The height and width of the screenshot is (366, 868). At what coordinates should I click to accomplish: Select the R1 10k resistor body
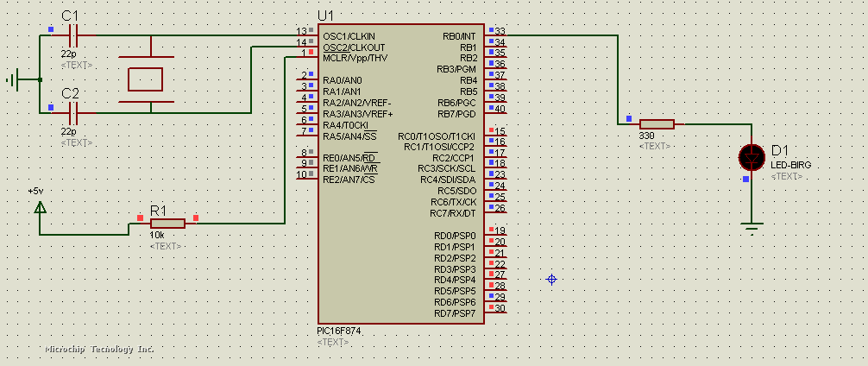click(x=167, y=224)
